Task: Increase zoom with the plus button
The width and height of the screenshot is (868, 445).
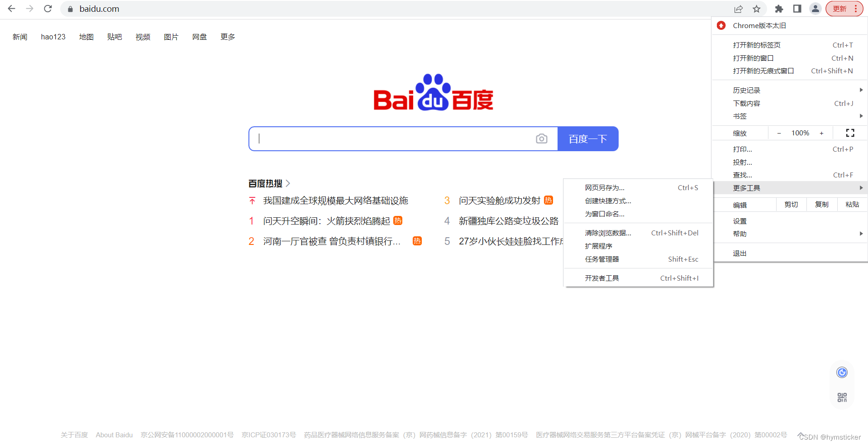Action: pos(821,133)
